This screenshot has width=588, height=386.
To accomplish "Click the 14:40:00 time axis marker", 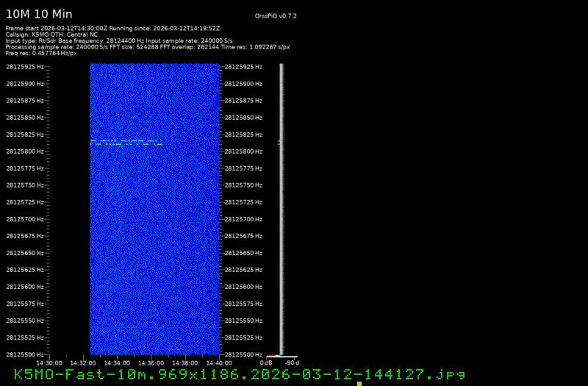I will 220,362.
